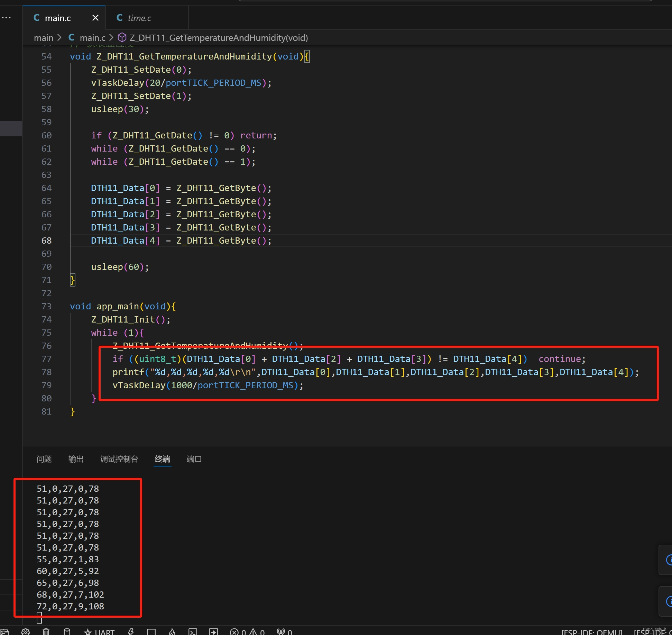Click the execute custom task arrow icon

pos(213,632)
